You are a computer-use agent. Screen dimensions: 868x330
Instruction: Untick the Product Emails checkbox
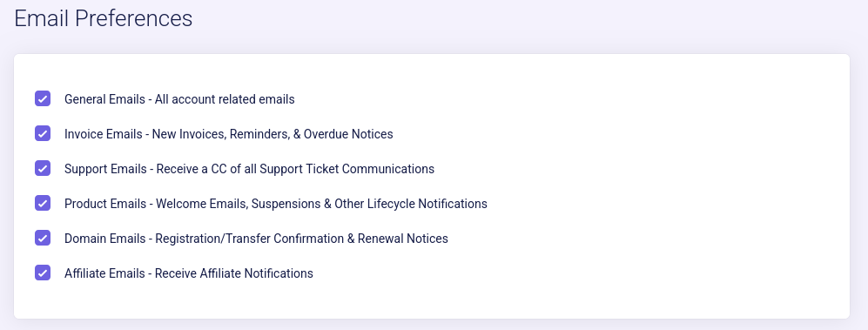pyautogui.click(x=43, y=203)
